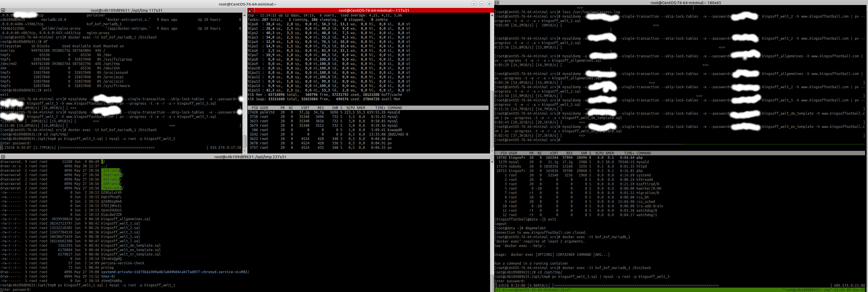Click file name kingsoff_welt_1.sql in listing
Viewport: 868px width, 292px height.
click(121, 223)
